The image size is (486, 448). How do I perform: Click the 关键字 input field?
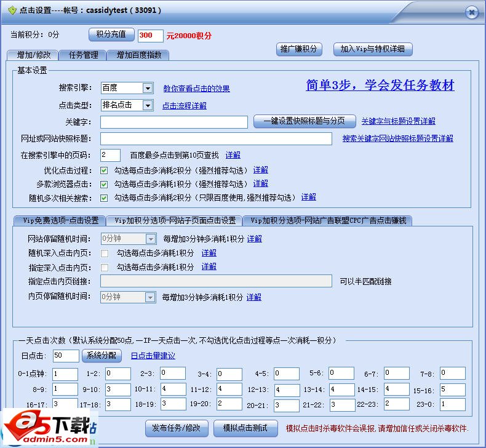pos(174,122)
